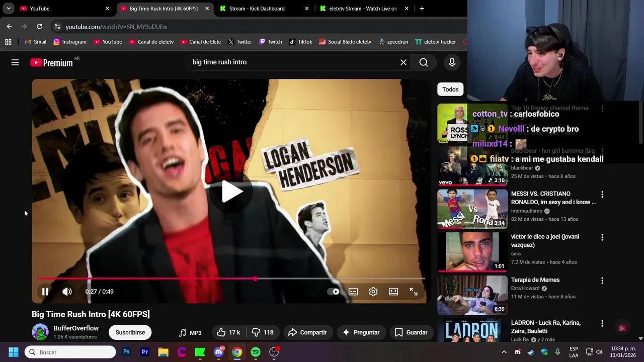Screen dimensions: 644x362
Task: Open Social Blade eletetv bookmark
Action: tap(345, 42)
